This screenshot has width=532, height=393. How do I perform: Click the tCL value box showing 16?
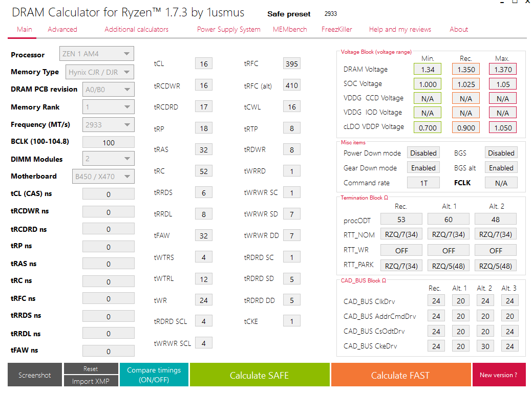pyautogui.click(x=204, y=64)
